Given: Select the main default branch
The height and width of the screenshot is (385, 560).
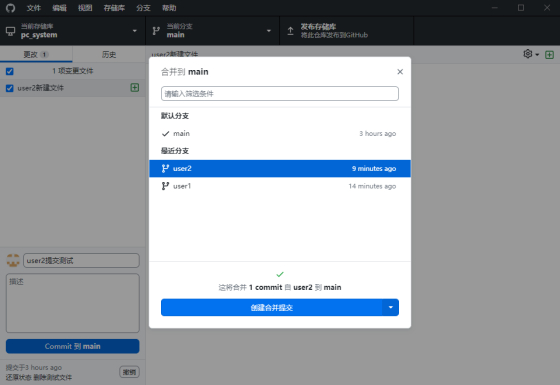Looking at the screenshot, I should coord(280,134).
